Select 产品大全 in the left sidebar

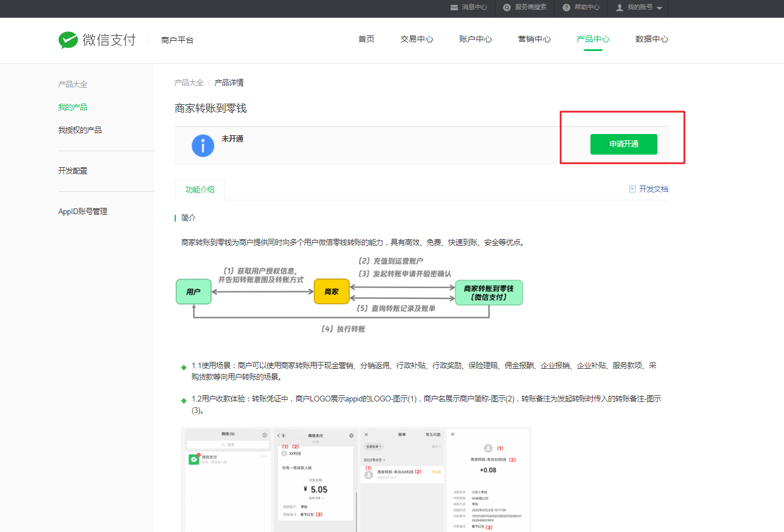tap(73, 84)
